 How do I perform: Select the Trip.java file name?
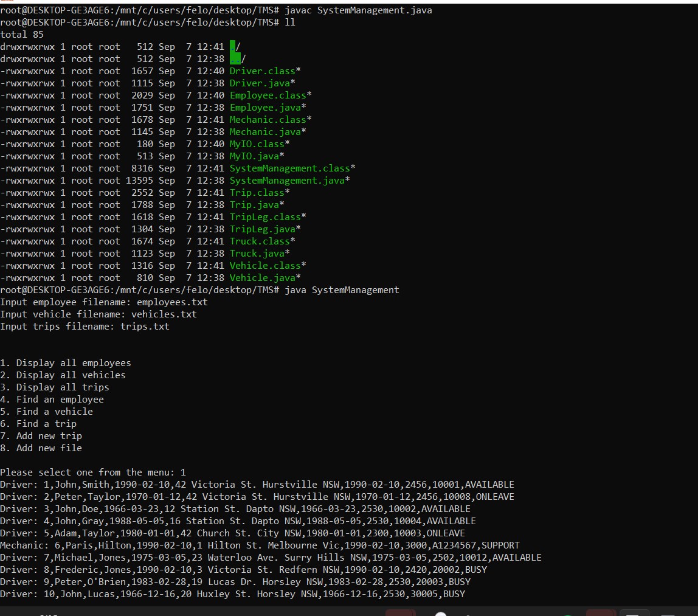pyautogui.click(x=254, y=205)
